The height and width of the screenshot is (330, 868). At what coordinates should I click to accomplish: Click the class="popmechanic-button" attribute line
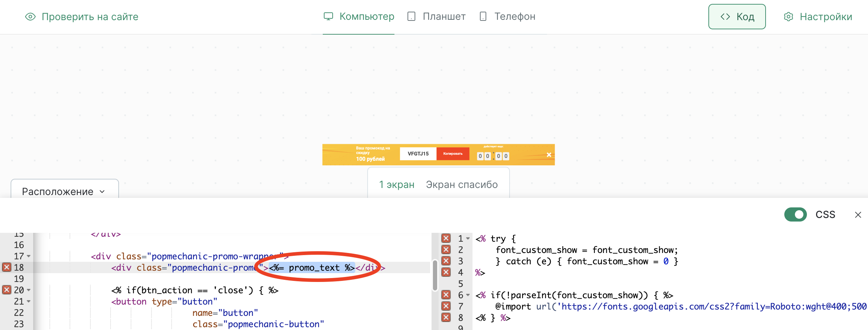click(258, 324)
